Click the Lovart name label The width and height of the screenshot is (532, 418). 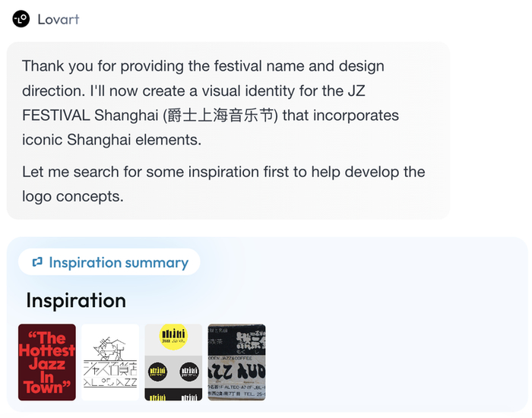pyautogui.click(x=59, y=19)
